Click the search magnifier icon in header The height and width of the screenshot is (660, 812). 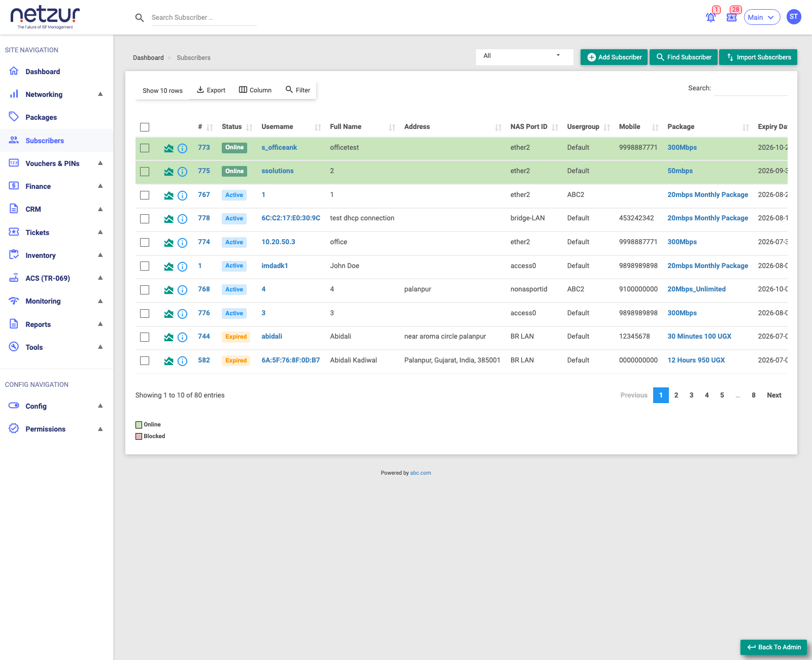(x=140, y=18)
